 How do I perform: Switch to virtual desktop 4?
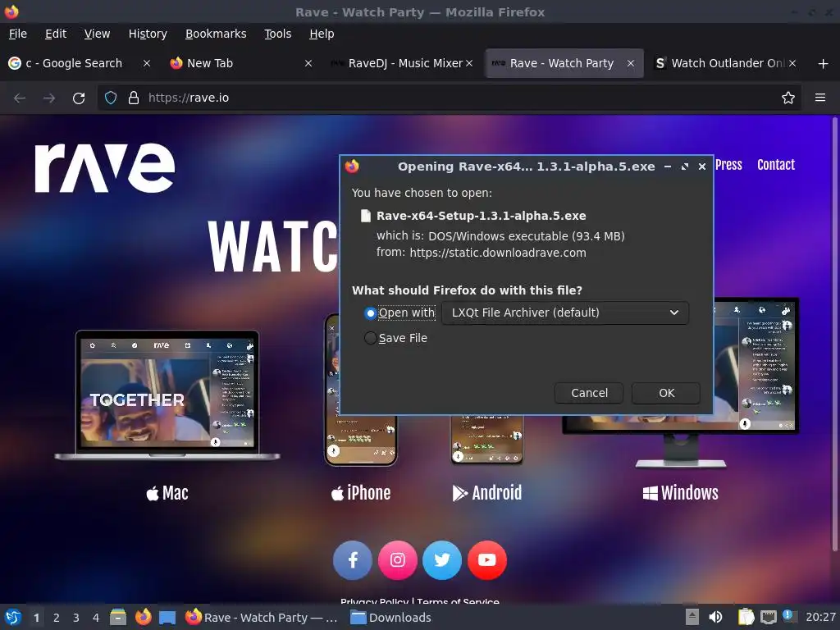(96, 618)
